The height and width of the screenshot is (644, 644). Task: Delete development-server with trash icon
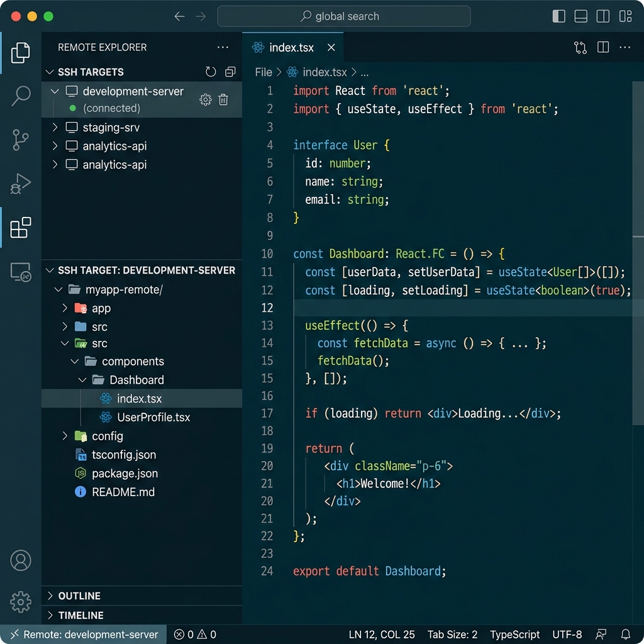click(223, 99)
